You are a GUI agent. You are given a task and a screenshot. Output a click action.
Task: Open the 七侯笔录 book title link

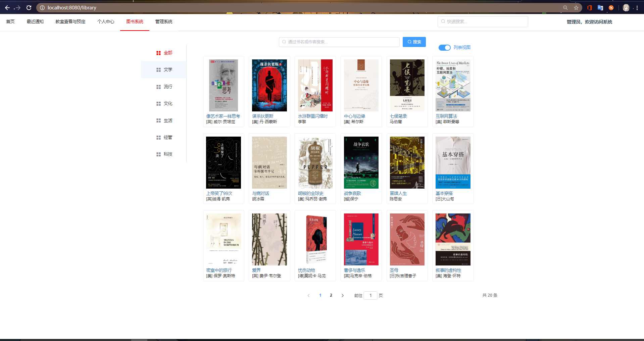(398, 116)
